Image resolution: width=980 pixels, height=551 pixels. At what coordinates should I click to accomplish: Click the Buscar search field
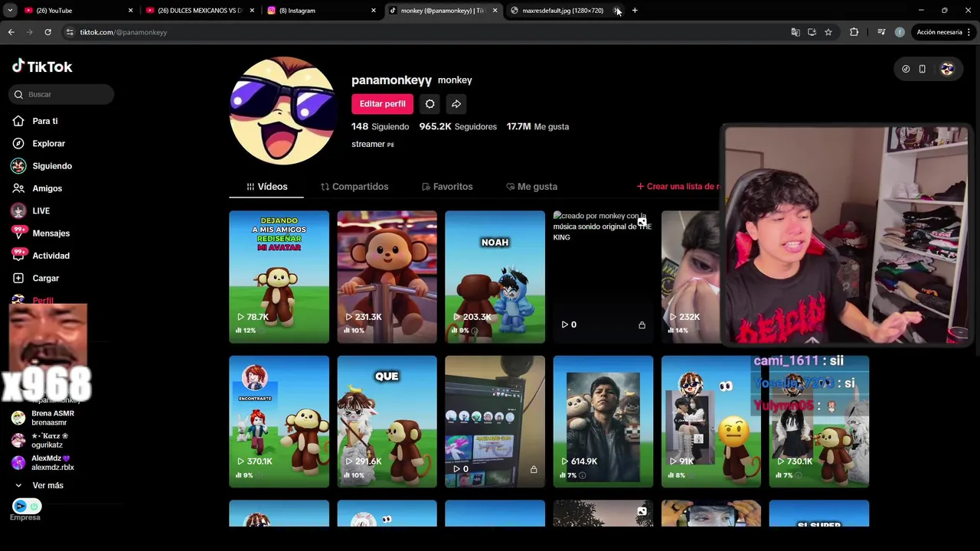(62, 94)
